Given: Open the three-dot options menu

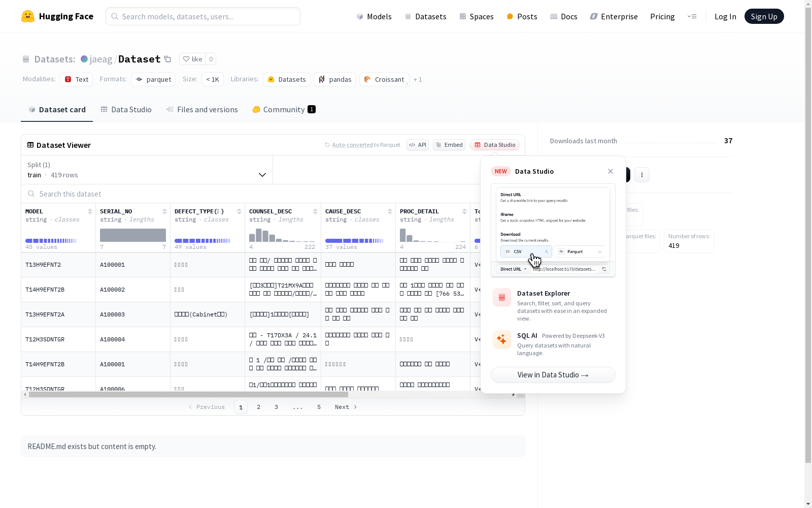Looking at the screenshot, I should (642, 175).
